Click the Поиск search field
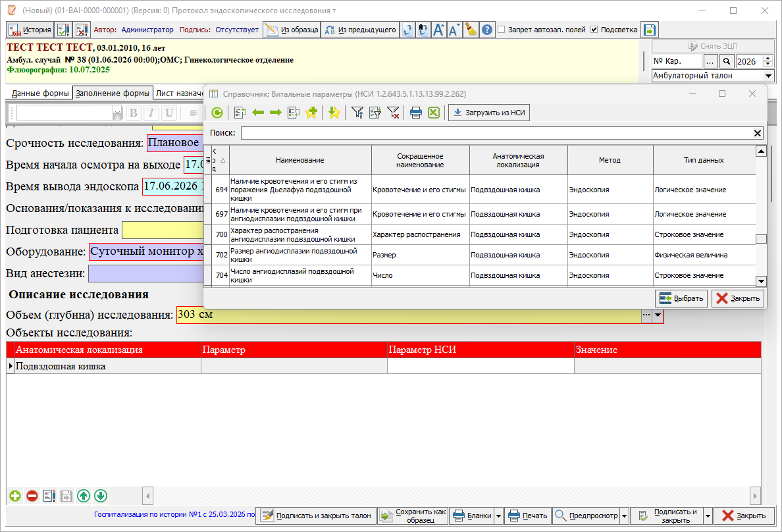Image resolution: width=782 pixels, height=532 pixels. point(497,133)
